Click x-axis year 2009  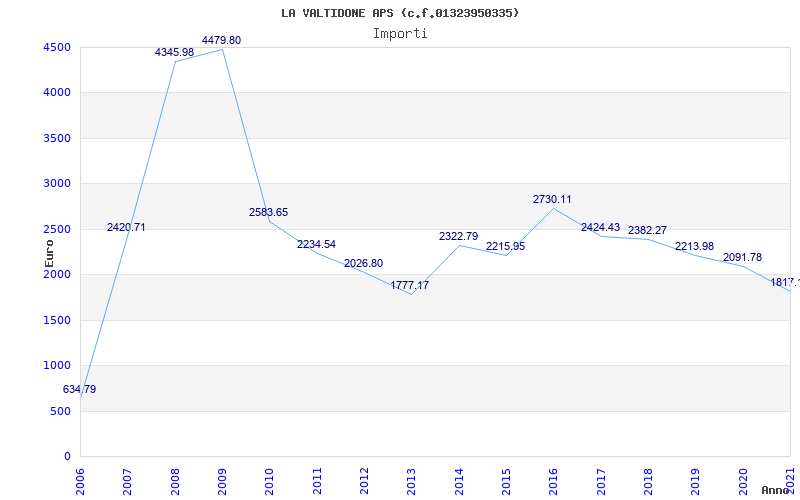(222, 481)
